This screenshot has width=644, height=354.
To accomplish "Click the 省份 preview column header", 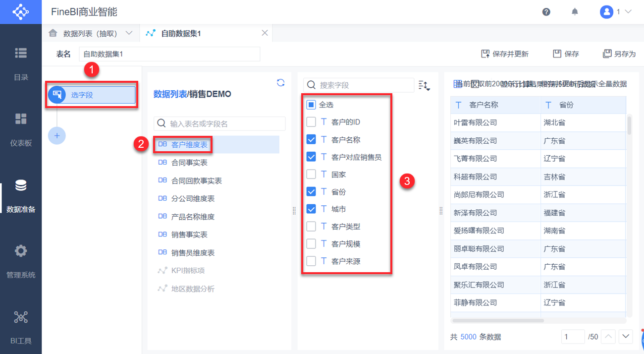I will pyautogui.click(x=584, y=105).
